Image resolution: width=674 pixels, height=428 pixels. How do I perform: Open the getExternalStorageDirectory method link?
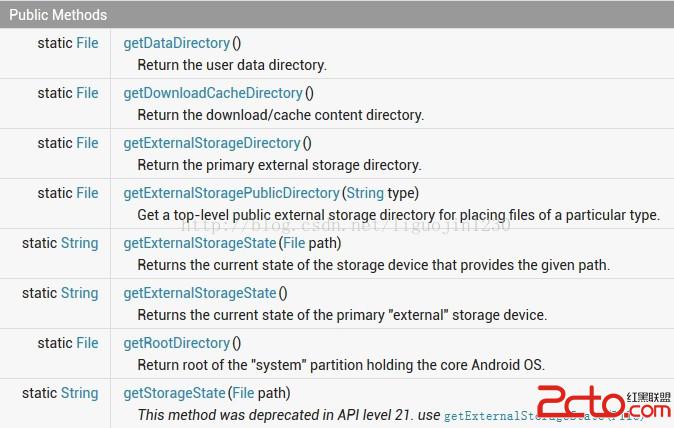click(211, 143)
